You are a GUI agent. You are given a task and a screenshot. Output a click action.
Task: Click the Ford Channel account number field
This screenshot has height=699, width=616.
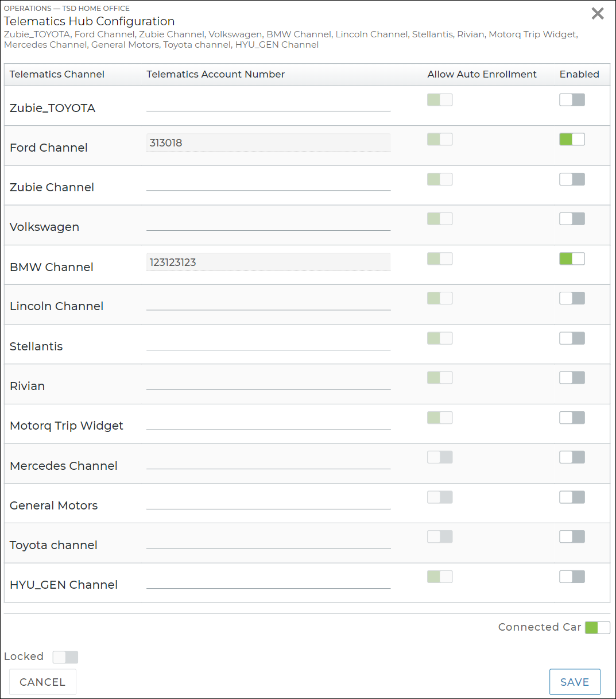pyautogui.click(x=268, y=143)
